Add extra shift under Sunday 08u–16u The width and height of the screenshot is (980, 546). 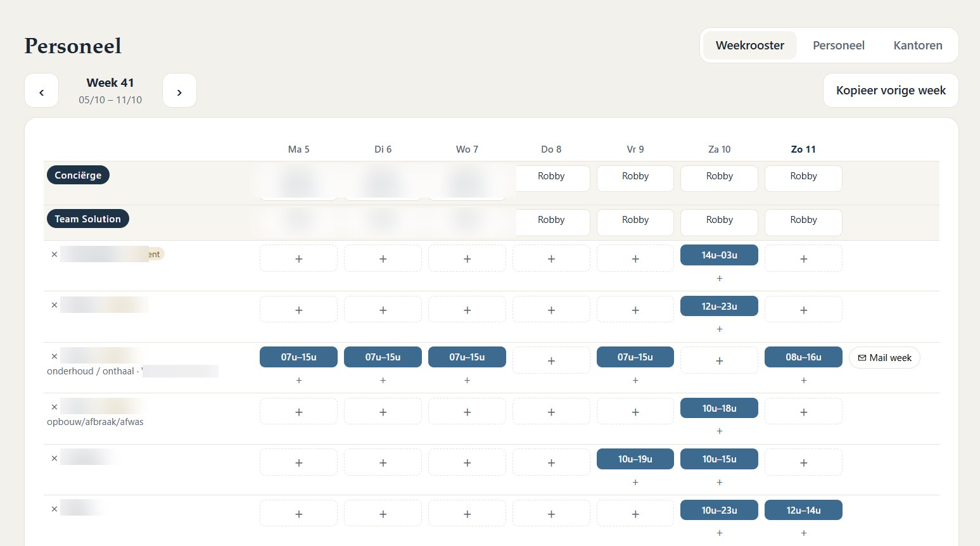point(803,380)
